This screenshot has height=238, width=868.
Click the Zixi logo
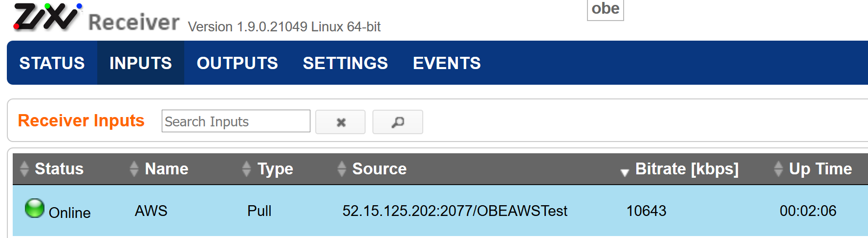47,17
